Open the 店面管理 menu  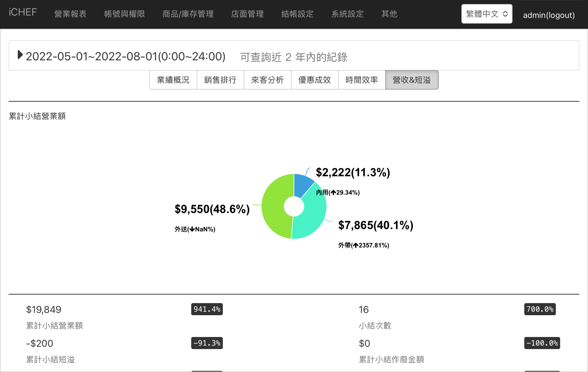(x=247, y=14)
